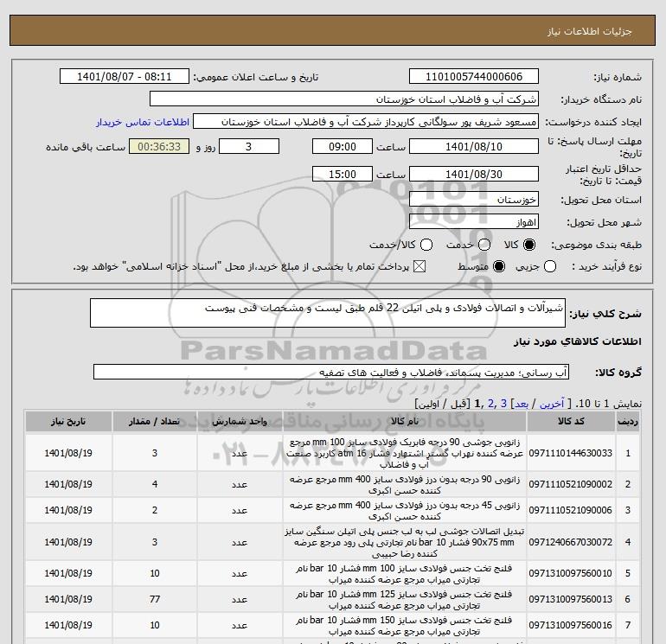The height and width of the screenshot is (644, 666).
Task: Select item code 0971310097560010
Action: coord(571,573)
